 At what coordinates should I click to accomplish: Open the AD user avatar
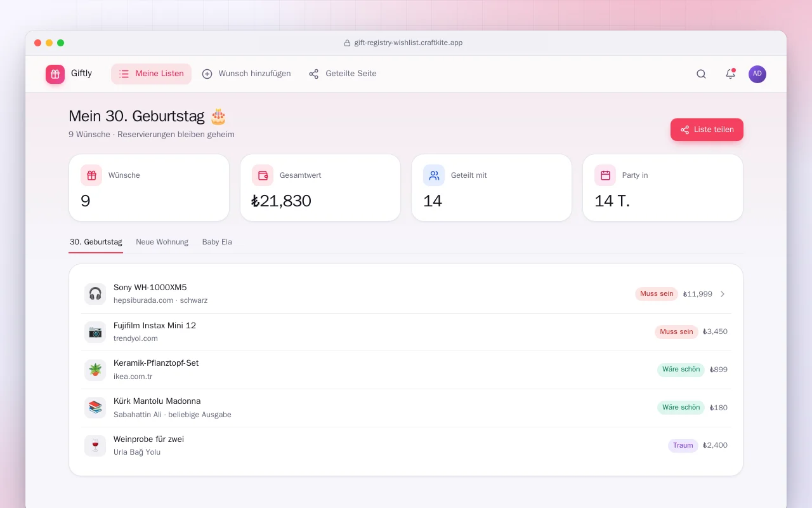[757, 74]
